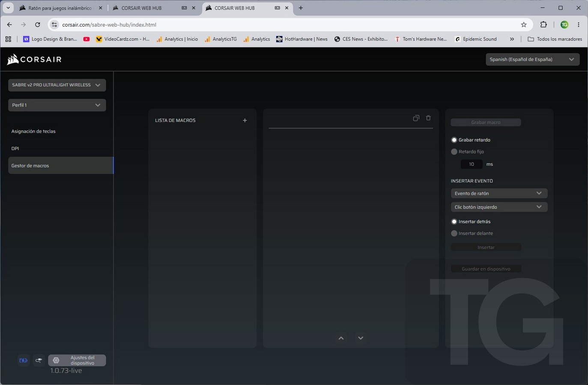Open the Perfil 1 profile dropdown
Viewport: 588px width, 385px height.
[x=57, y=105]
